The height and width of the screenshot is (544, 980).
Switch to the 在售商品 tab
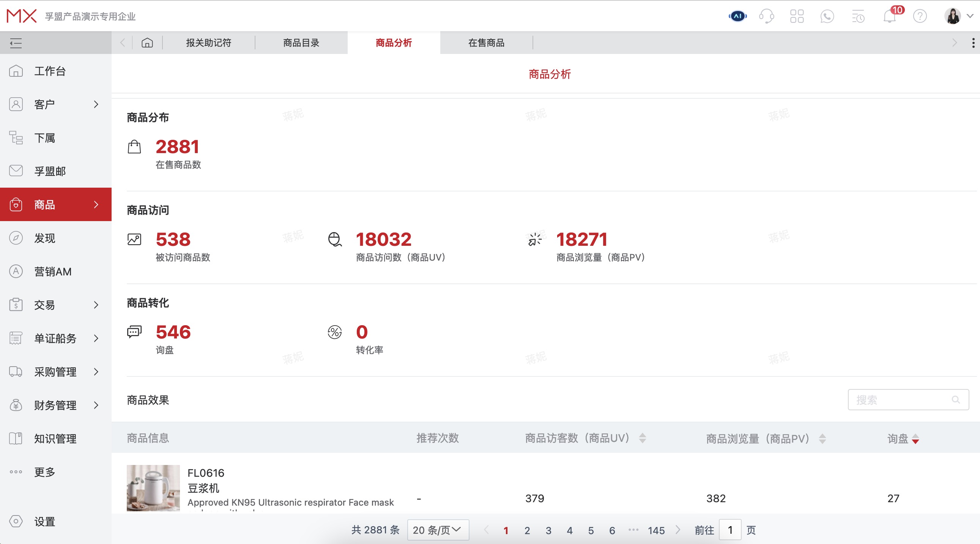(487, 43)
